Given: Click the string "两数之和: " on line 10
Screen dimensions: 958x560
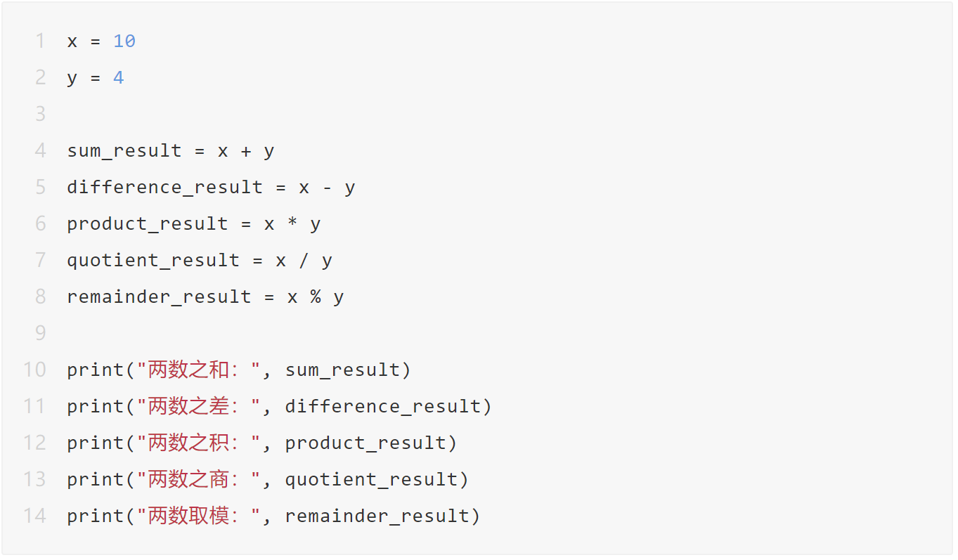Looking at the screenshot, I should tap(199, 370).
